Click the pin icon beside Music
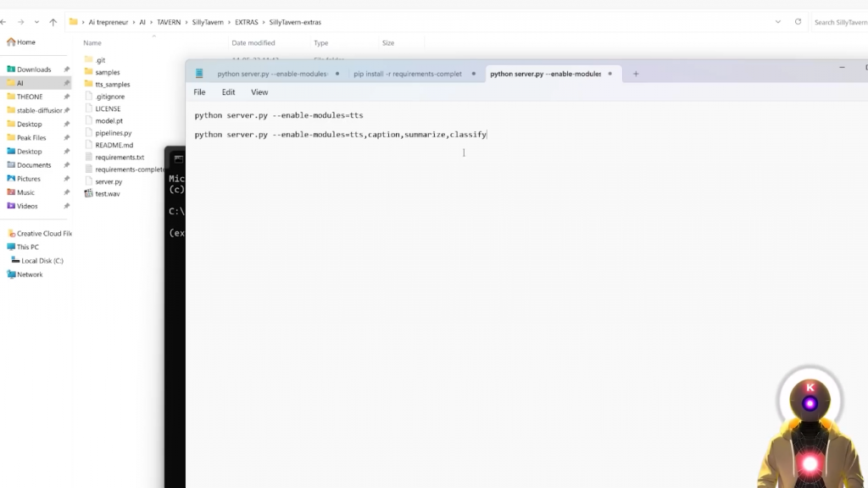 click(66, 192)
